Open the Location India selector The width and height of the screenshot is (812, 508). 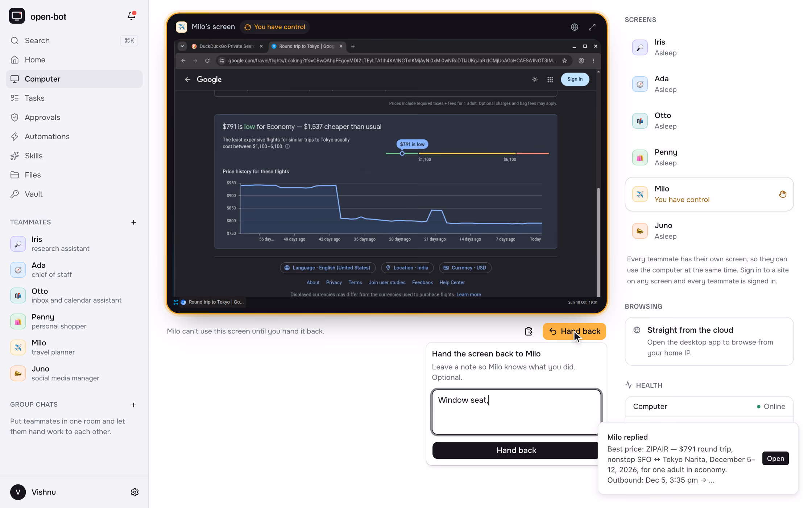tap(407, 268)
